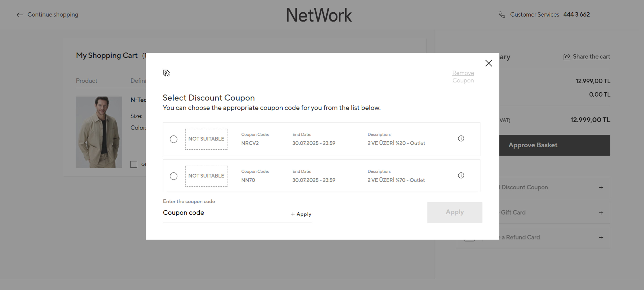Click the Share the cart link
This screenshot has width=644, height=290.
[591, 57]
